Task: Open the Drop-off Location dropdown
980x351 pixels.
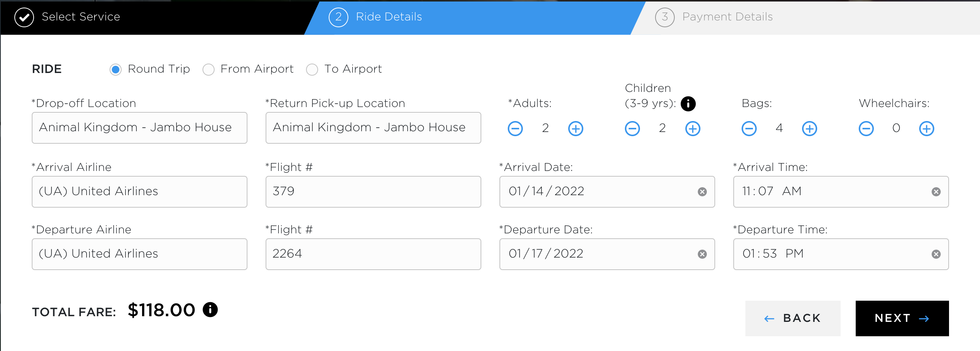Action: (139, 128)
